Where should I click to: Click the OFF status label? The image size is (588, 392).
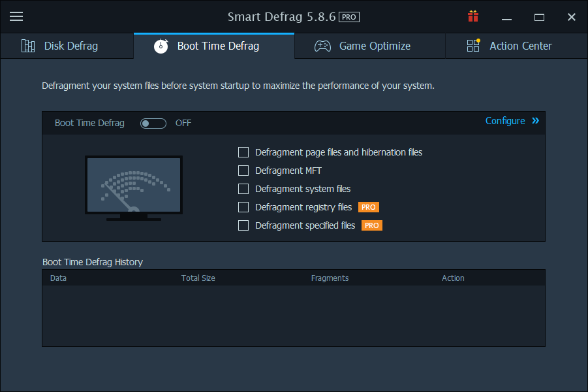click(183, 123)
